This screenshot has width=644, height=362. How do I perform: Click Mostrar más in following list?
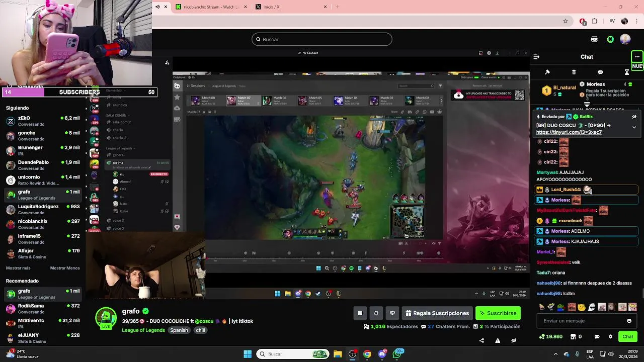[18, 268]
